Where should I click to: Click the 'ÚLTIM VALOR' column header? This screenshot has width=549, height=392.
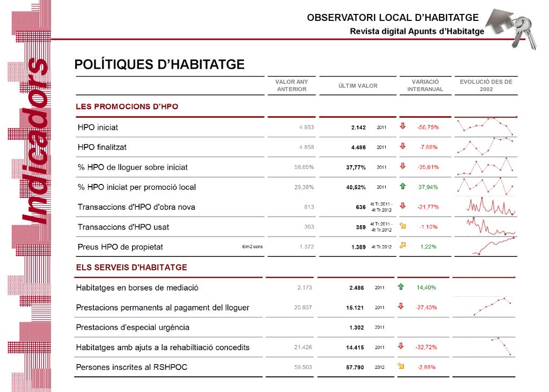(x=358, y=86)
